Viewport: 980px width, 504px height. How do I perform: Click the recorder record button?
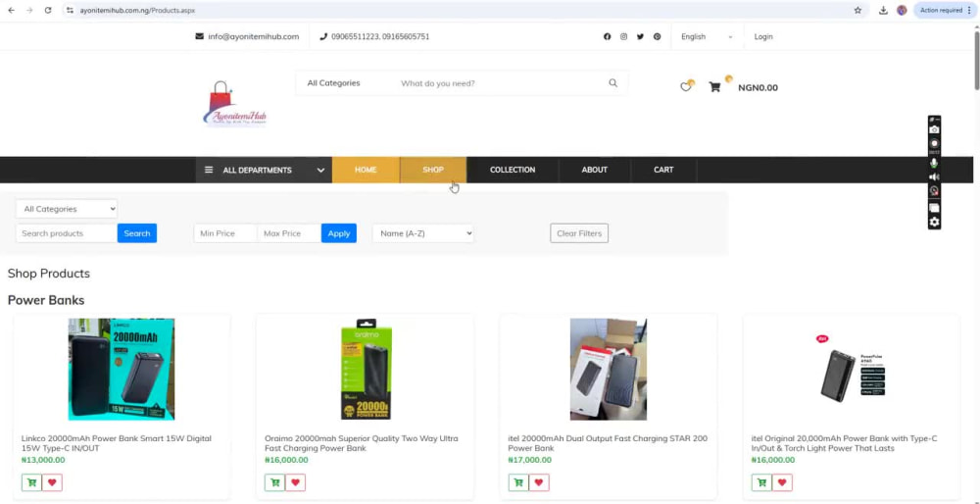(934, 144)
